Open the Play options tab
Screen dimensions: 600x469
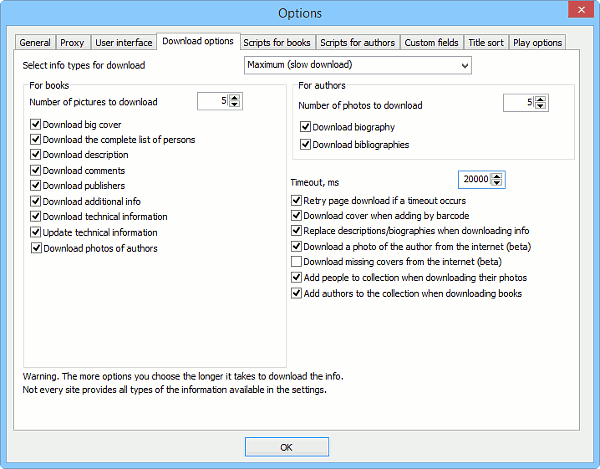click(x=537, y=42)
